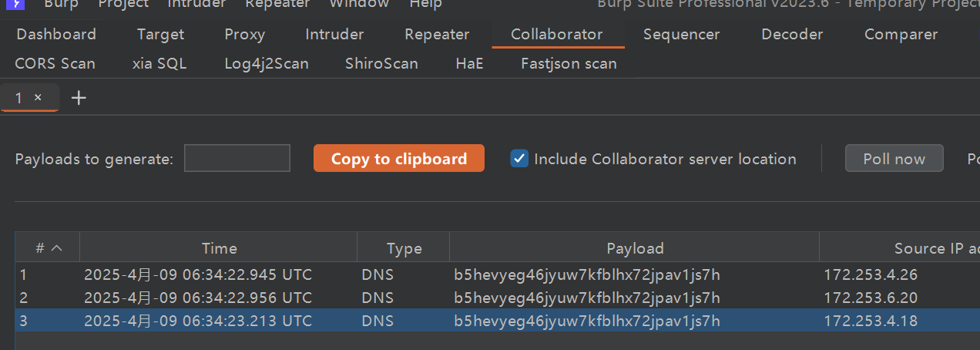Screen dimensions: 980x350
Task: Close Collaborator tab 1
Action: [x=38, y=98]
